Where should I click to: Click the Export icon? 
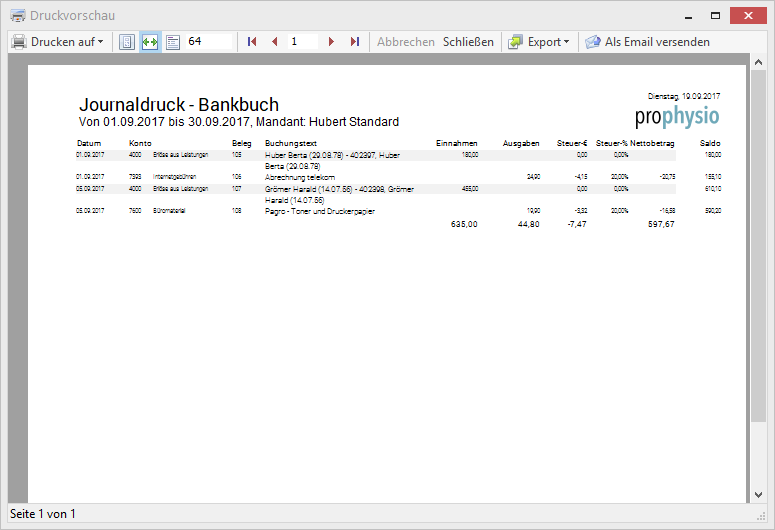pyautogui.click(x=515, y=42)
